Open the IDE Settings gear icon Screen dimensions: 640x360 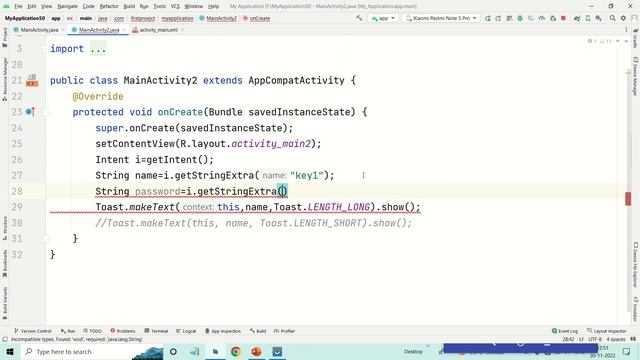pos(623,18)
